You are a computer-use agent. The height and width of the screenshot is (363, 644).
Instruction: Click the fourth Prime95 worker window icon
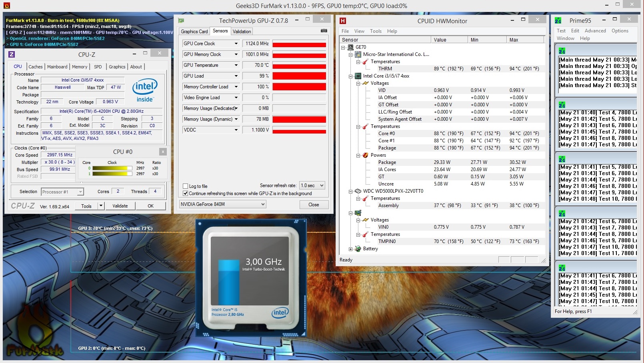pos(562,213)
